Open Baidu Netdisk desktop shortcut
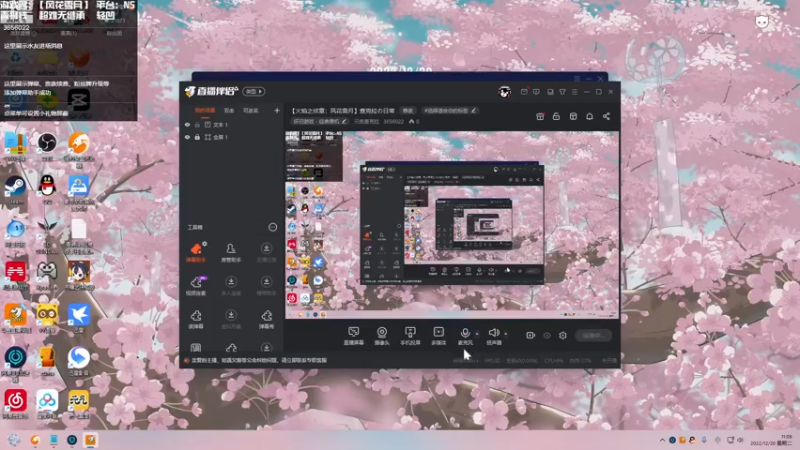This screenshot has height=450, width=800. point(47,404)
